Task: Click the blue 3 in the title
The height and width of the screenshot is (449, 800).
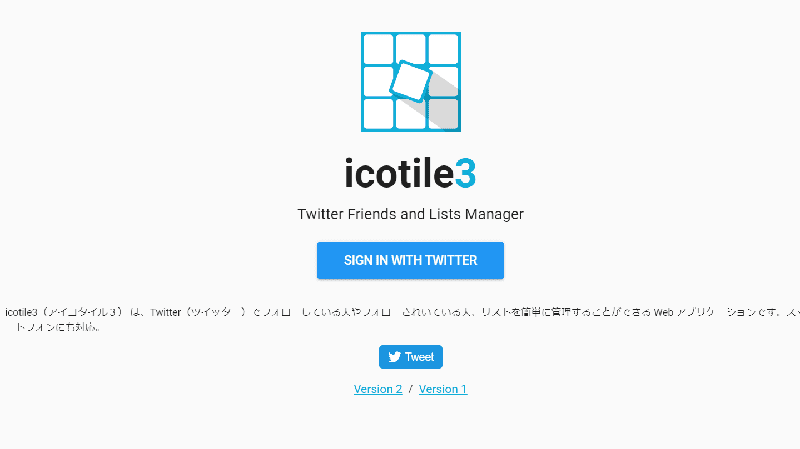Action: pyautogui.click(x=465, y=173)
